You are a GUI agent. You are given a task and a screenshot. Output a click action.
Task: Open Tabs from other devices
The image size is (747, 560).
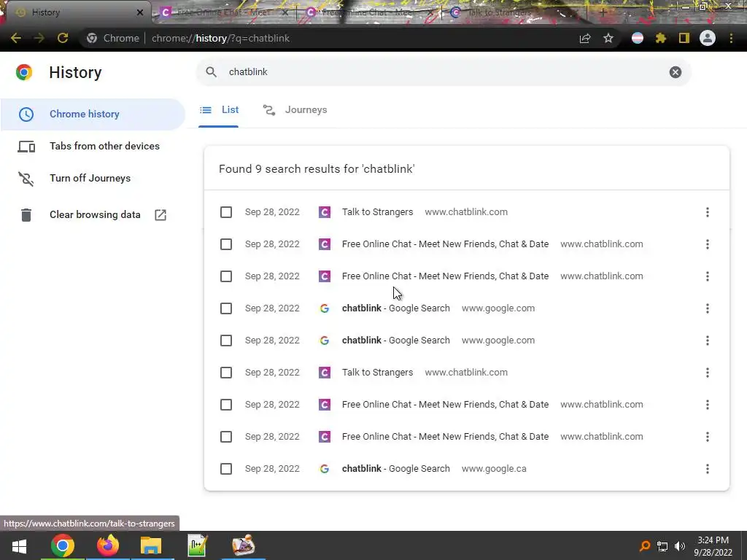93,146
